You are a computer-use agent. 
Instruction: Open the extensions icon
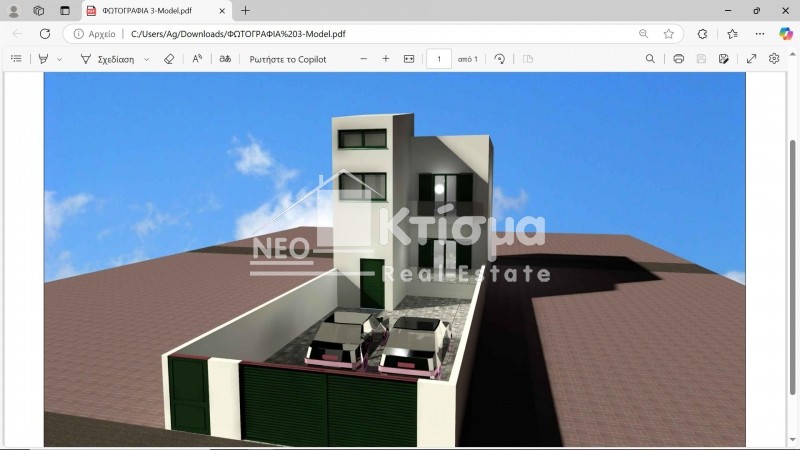click(702, 34)
